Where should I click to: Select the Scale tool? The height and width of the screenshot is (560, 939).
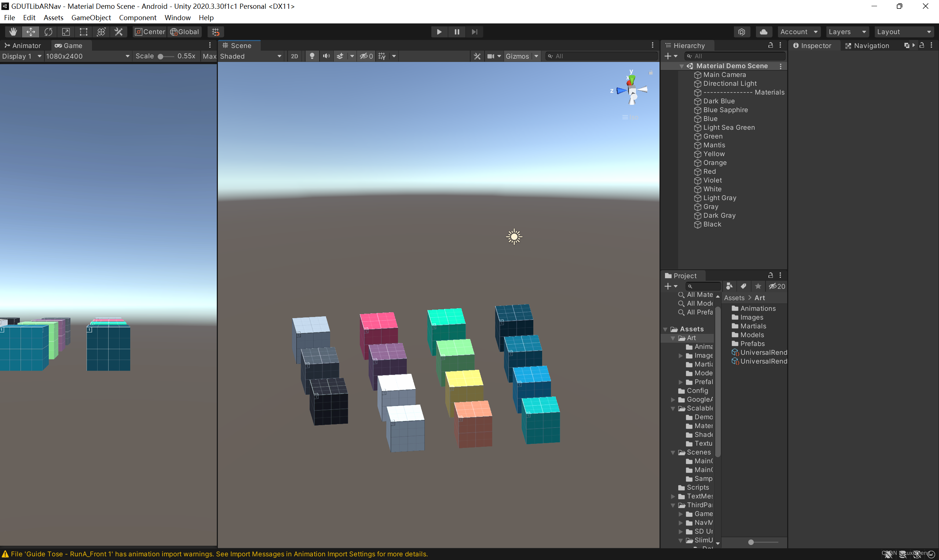pyautogui.click(x=66, y=32)
